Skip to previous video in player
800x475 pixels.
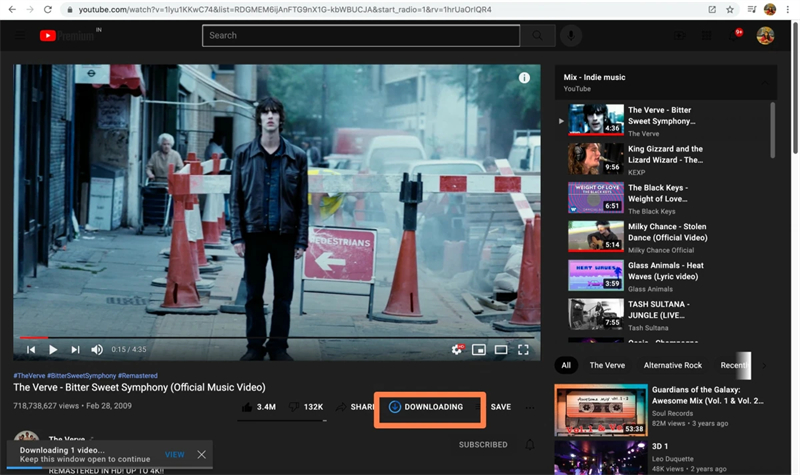(x=31, y=349)
